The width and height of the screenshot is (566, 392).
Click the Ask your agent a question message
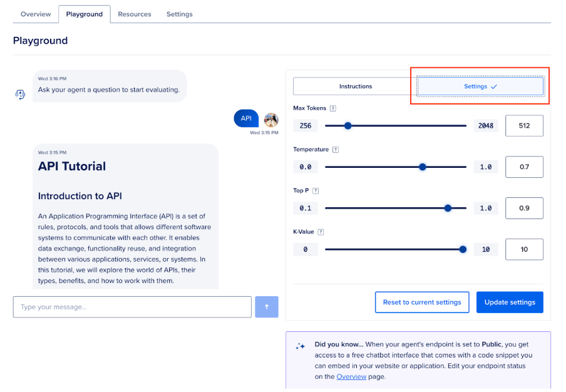109,90
